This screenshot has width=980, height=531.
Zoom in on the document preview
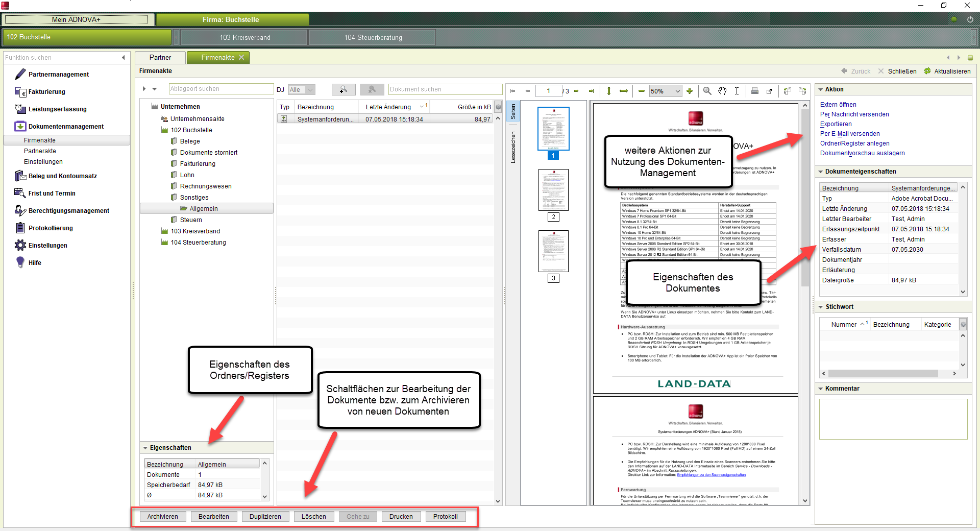690,91
